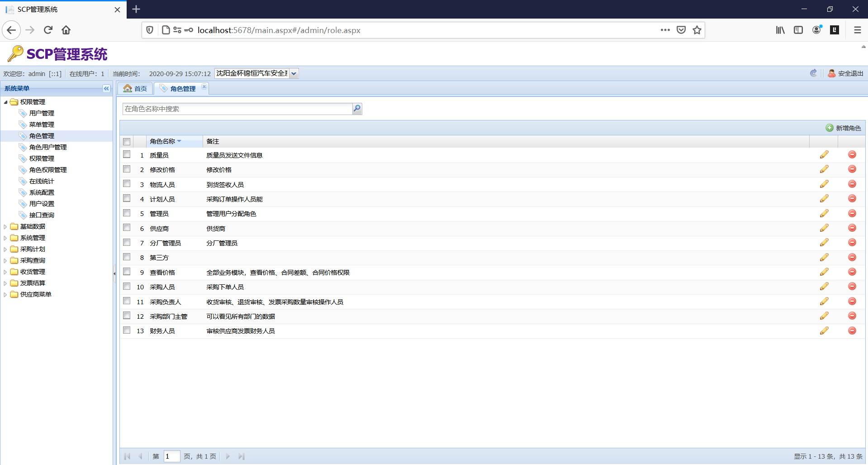Open 菜单管理 in the sidebar
Image resolution: width=868 pixels, height=465 pixels.
click(42, 125)
